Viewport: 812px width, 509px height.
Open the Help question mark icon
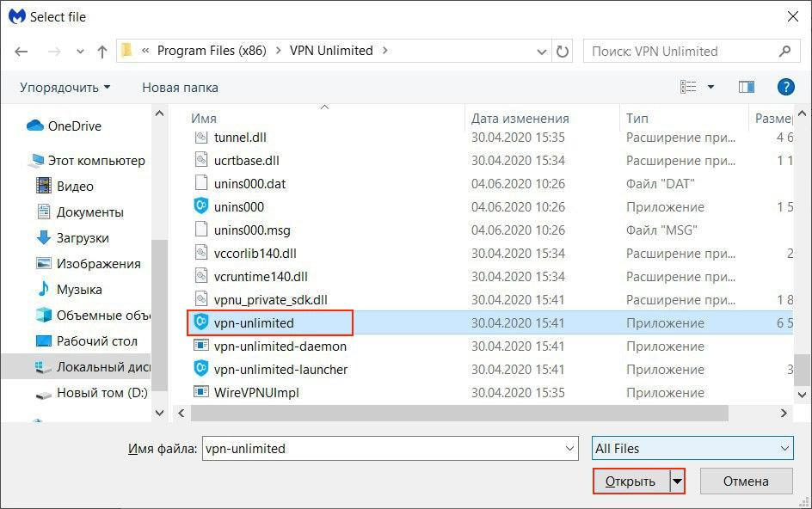click(x=784, y=87)
